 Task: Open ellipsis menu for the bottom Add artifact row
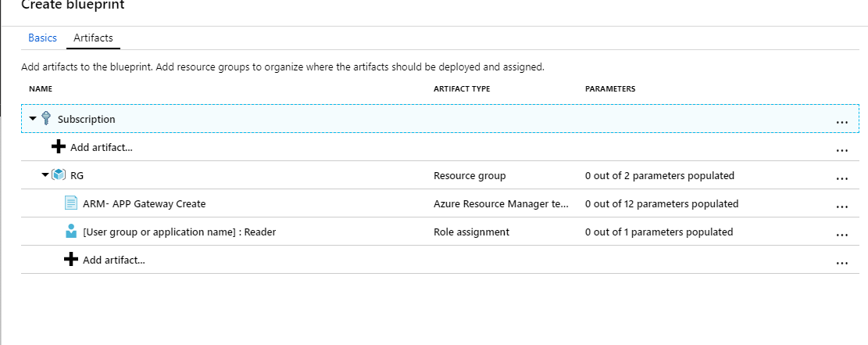(841, 263)
